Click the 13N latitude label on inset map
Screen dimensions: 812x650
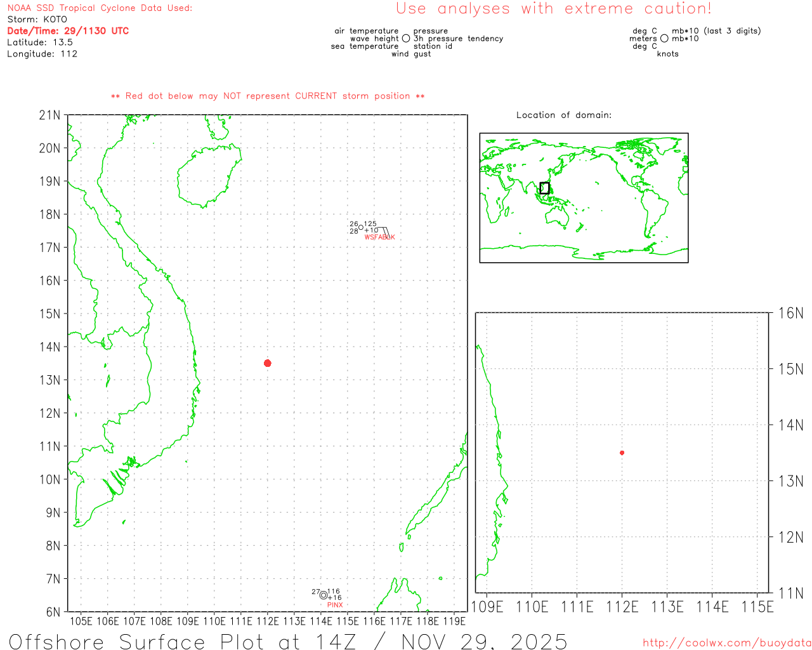(x=790, y=481)
